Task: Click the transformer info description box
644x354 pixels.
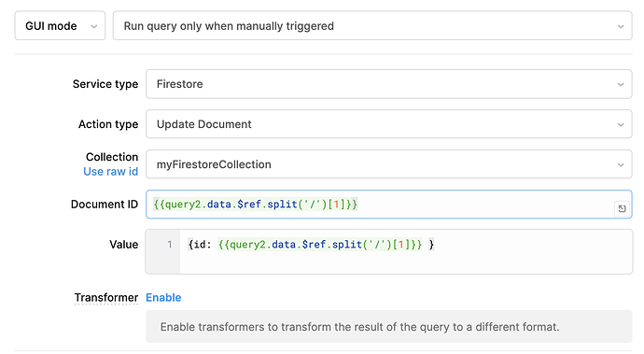Action: [x=389, y=327]
